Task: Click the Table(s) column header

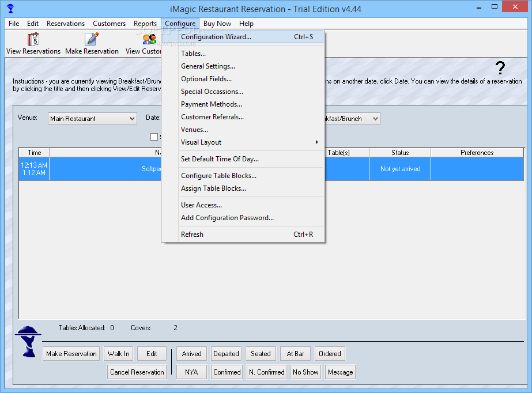Action: tap(347, 153)
